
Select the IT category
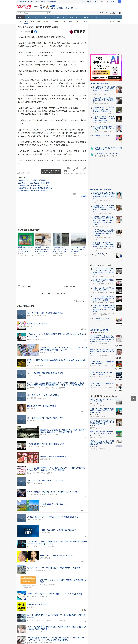click(x=64, y=21)
